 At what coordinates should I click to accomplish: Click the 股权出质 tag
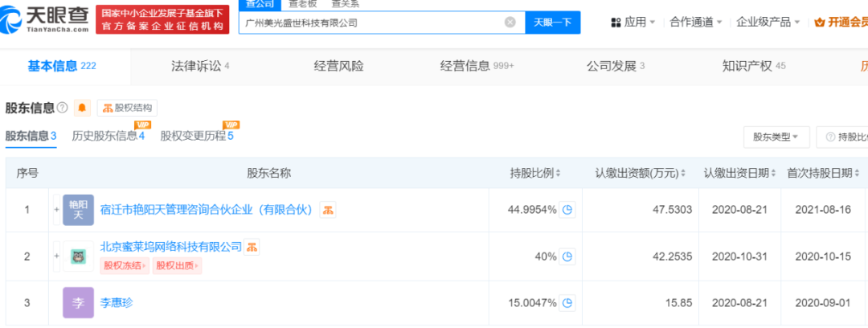coord(177,265)
